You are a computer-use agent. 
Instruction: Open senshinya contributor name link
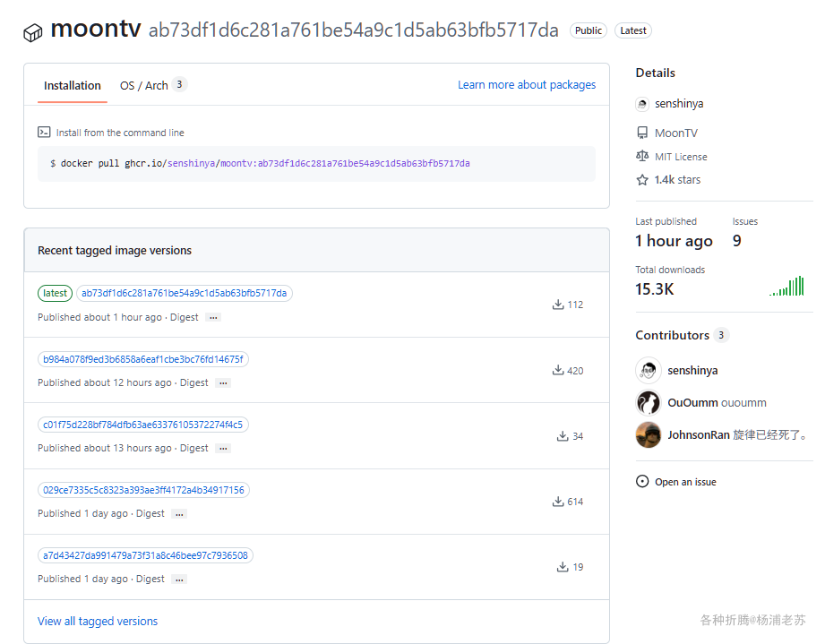pos(692,371)
